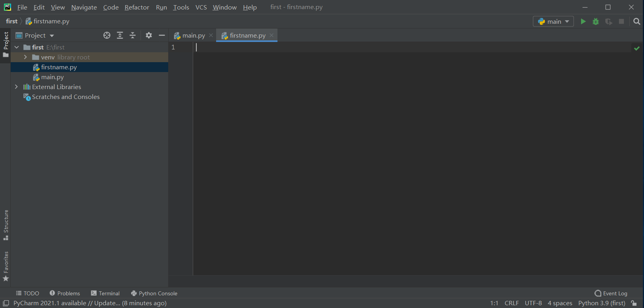Select main.py in project tree

(x=89, y=77)
